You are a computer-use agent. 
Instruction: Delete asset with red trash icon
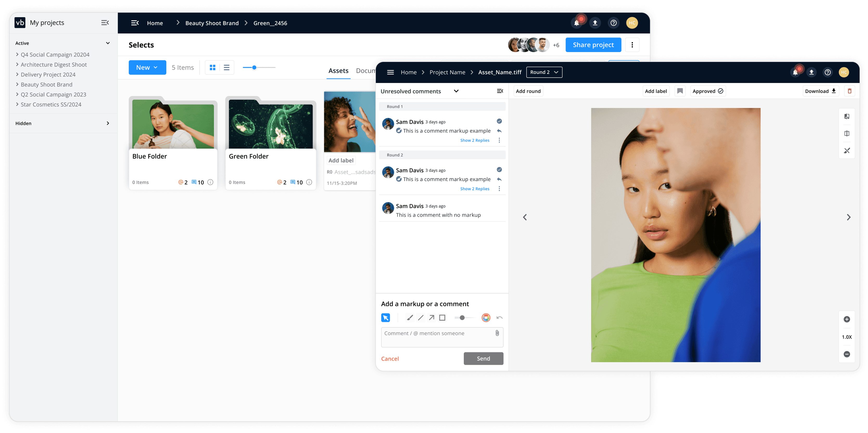pos(850,91)
